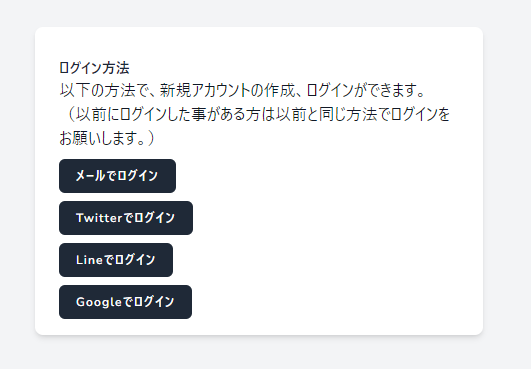531x369 pixels.
Task: Click the word Line on the login button
Action: (x=89, y=260)
